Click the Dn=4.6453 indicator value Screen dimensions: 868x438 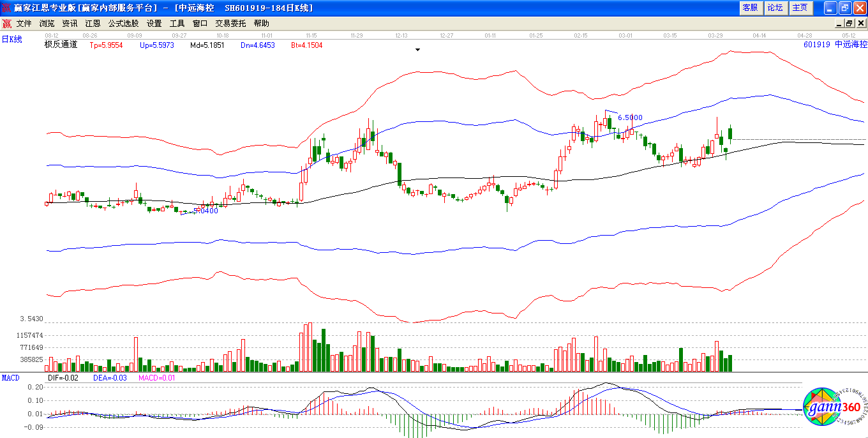point(258,45)
